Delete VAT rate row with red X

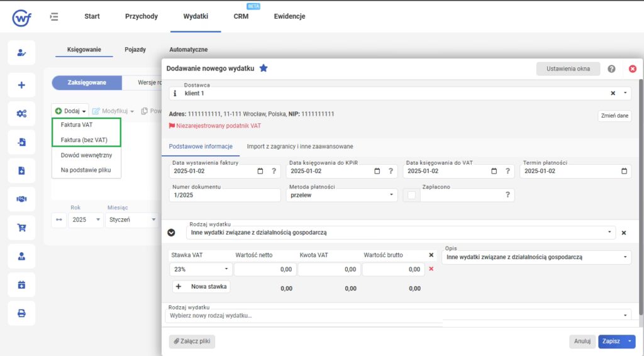click(x=431, y=269)
